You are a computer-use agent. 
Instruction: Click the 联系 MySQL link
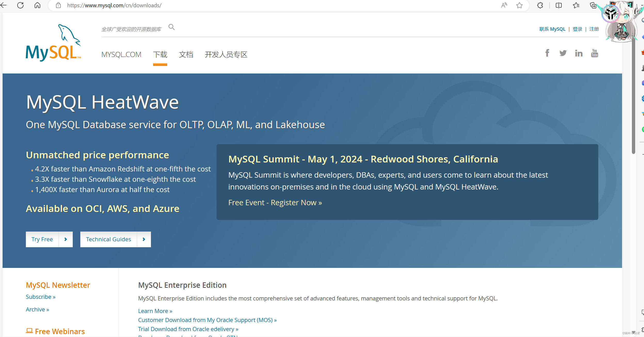pyautogui.click(x=552, y=29)
